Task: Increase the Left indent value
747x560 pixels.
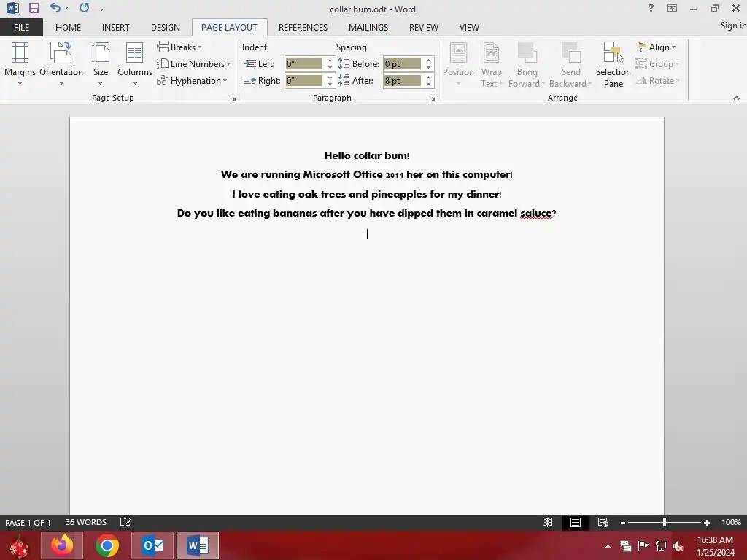Action: coord(330,61)
